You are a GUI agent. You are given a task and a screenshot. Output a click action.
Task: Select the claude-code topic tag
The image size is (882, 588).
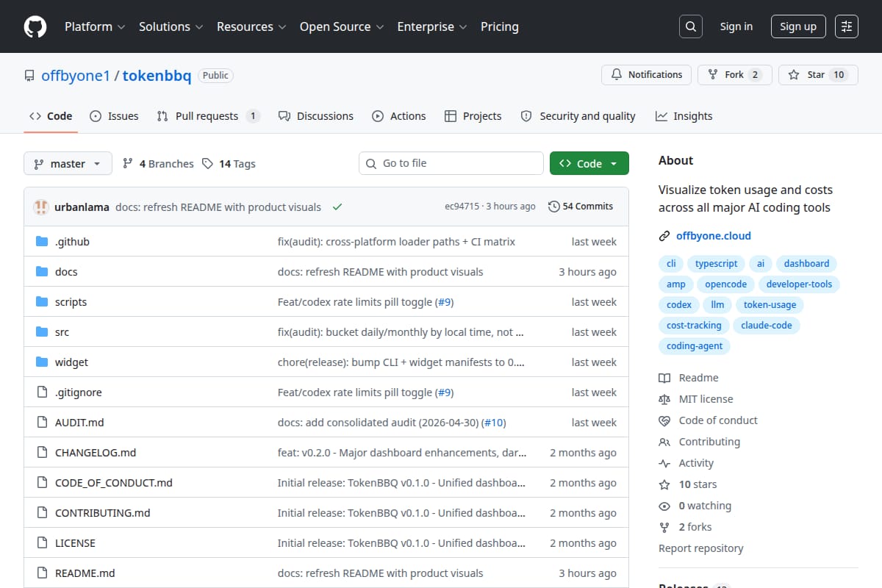pyautogui.click(x=767, y=326)
